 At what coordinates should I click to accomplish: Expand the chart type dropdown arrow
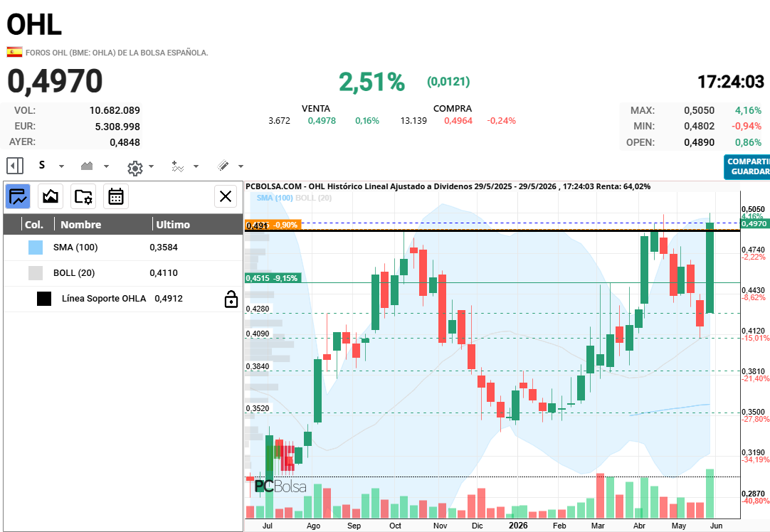click(x=106, y=166)
